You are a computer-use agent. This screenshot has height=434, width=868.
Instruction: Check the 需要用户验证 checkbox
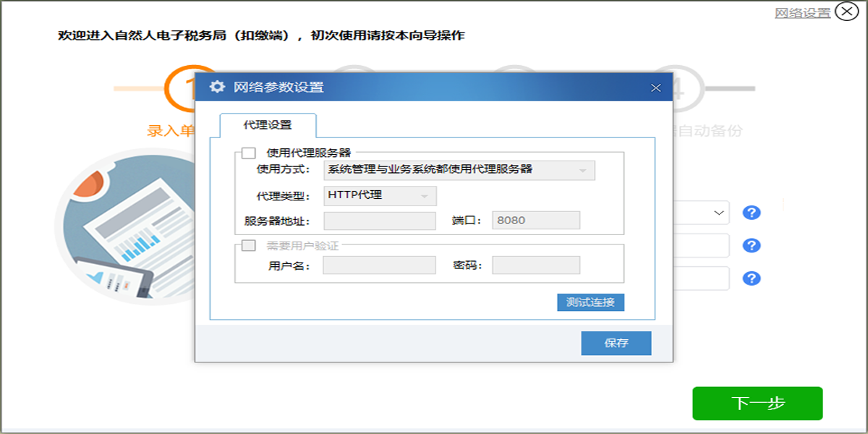(x=249, y=245)
